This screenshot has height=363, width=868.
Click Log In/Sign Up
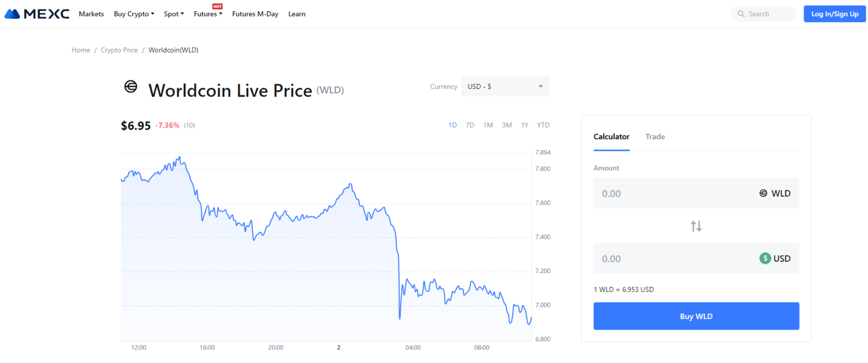(835, 14)
